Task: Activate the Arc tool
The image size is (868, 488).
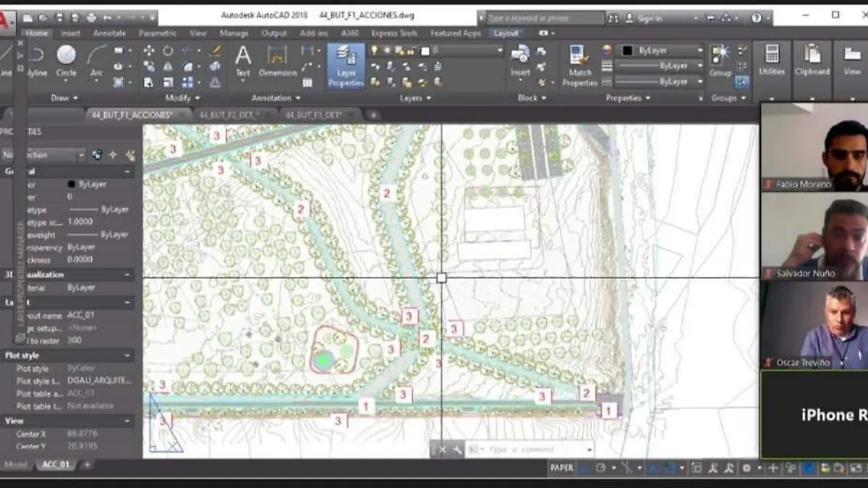Action: (x=96, y=59)
